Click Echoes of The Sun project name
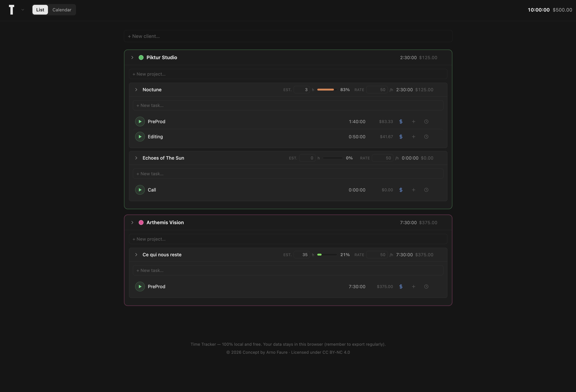The image size is (576, 392). (163, 158)
